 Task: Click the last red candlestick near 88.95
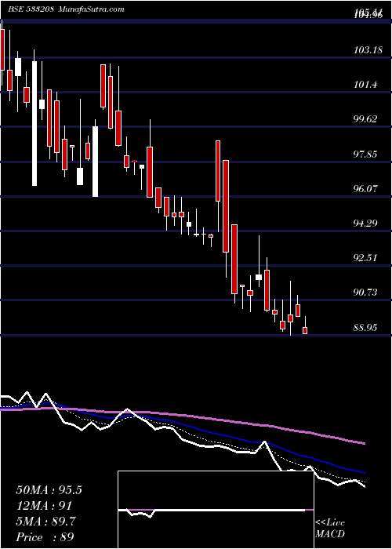[x=305, y=330]
